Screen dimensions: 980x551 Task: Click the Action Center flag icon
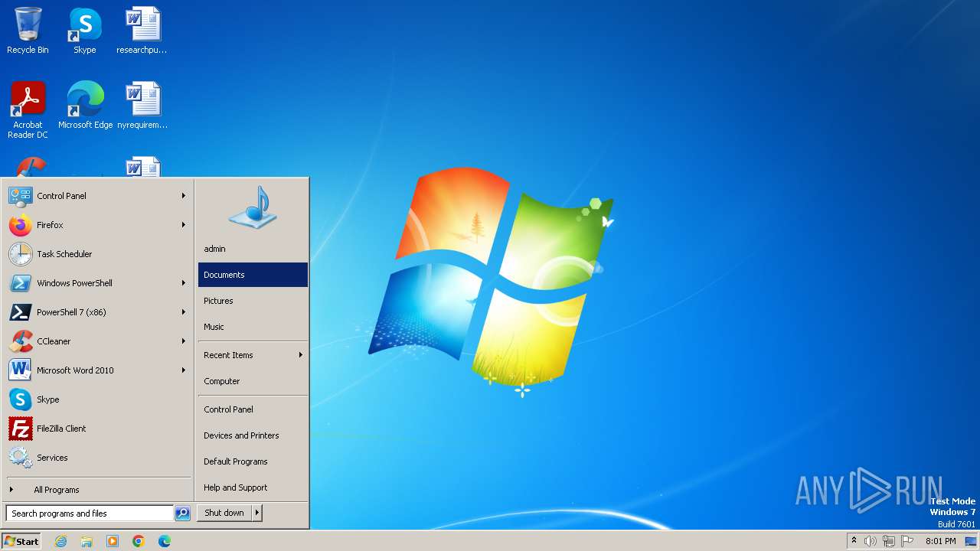tap(907, 541)
